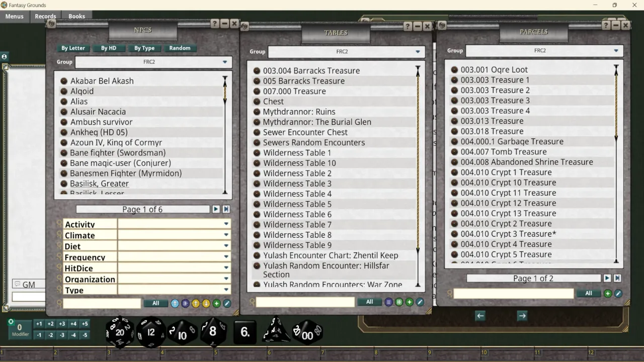Screen dimensions: 644x362
Task: Open help for the Tables window
Action: point(408,26)
